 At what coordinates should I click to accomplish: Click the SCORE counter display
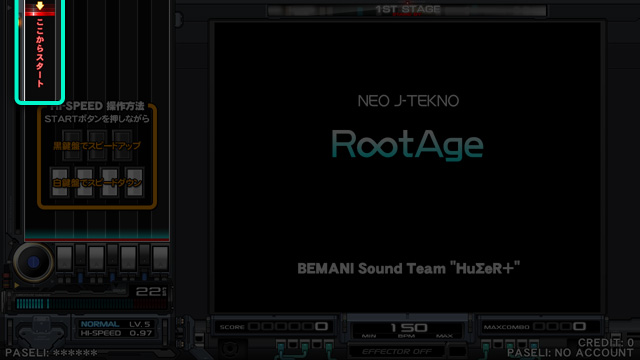click(x=274, y=327)
